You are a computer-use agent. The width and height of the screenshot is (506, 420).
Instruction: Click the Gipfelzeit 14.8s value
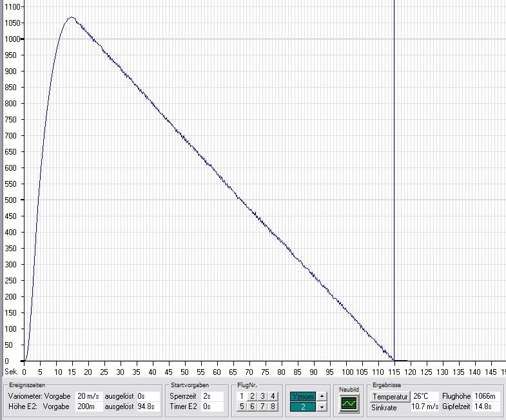(486, 406)
